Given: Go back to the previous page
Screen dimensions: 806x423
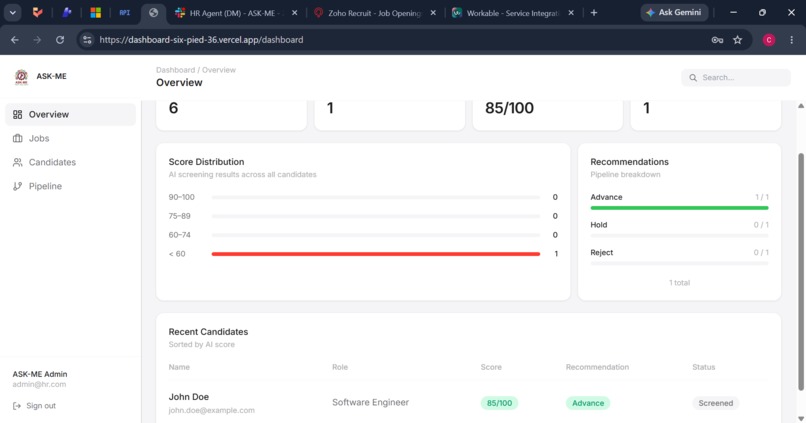Looking at the screenshot, I should tap(15, 40).
